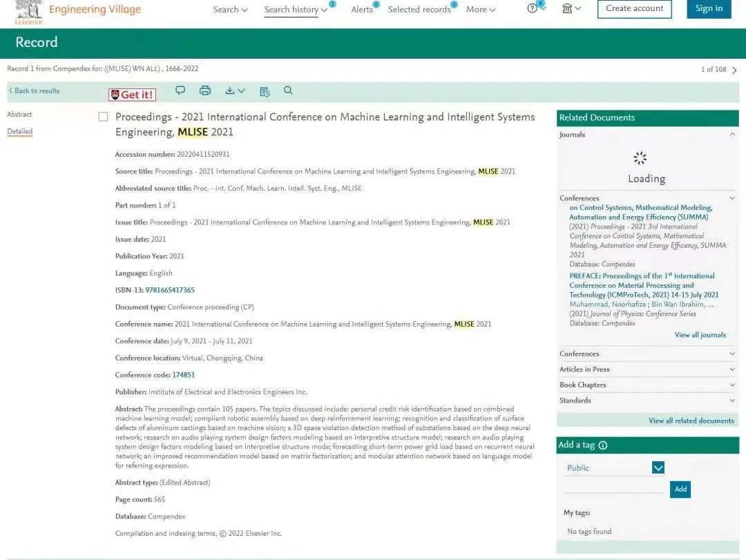Open the comment speech bubble icon

click(x=180, y=90)
